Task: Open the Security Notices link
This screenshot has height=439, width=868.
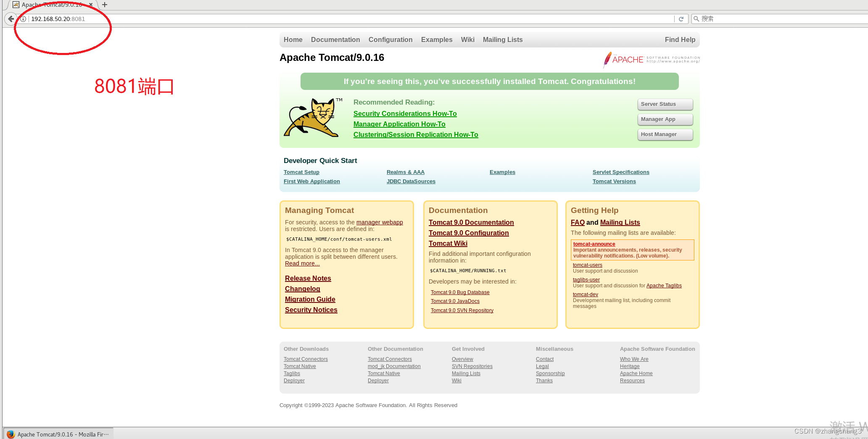Action: (311, 310)
